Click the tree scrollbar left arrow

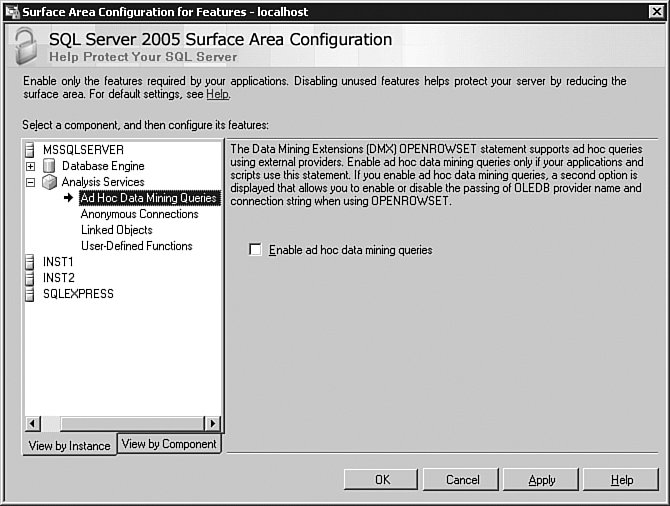(32, 424)
